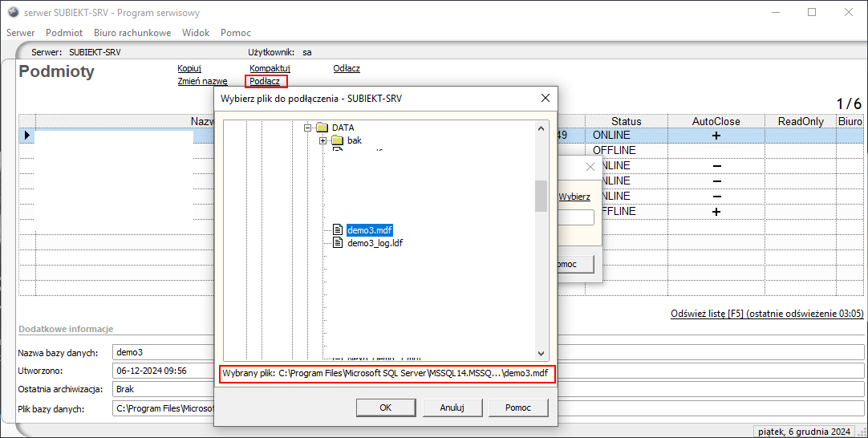Open the Widok menu
Viewport: 868px width, 438px height.
click(196, 33)
